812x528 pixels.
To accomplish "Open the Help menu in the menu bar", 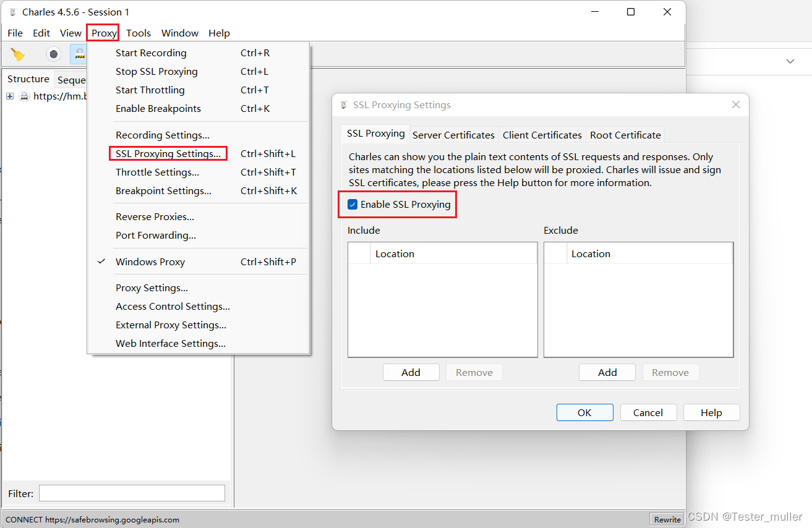I will point(219,33).
